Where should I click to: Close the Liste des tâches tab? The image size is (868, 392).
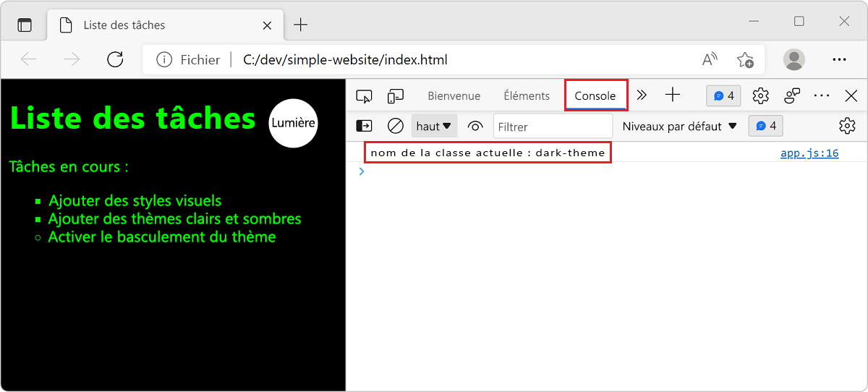point(267,25)
